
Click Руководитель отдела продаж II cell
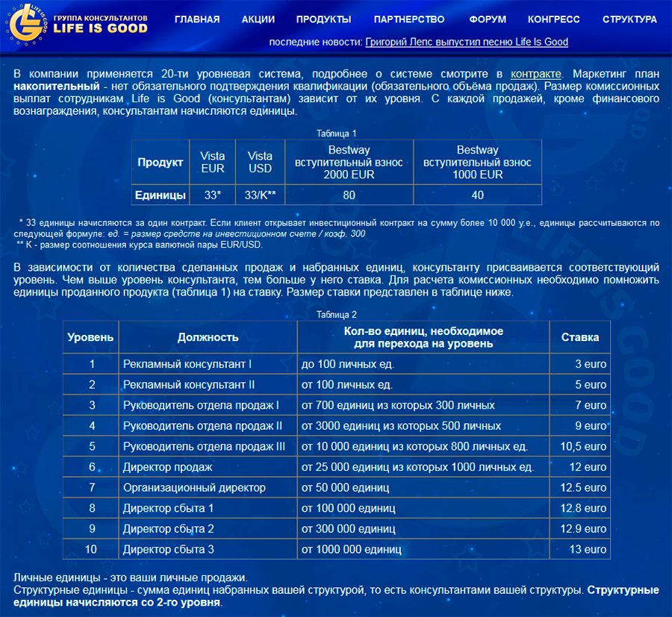point(208,425)
